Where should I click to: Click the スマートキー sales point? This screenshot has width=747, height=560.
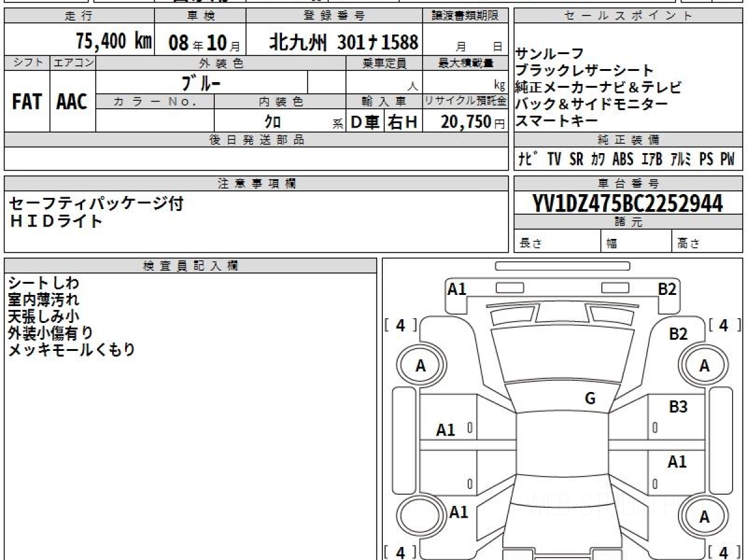point(557,121)
